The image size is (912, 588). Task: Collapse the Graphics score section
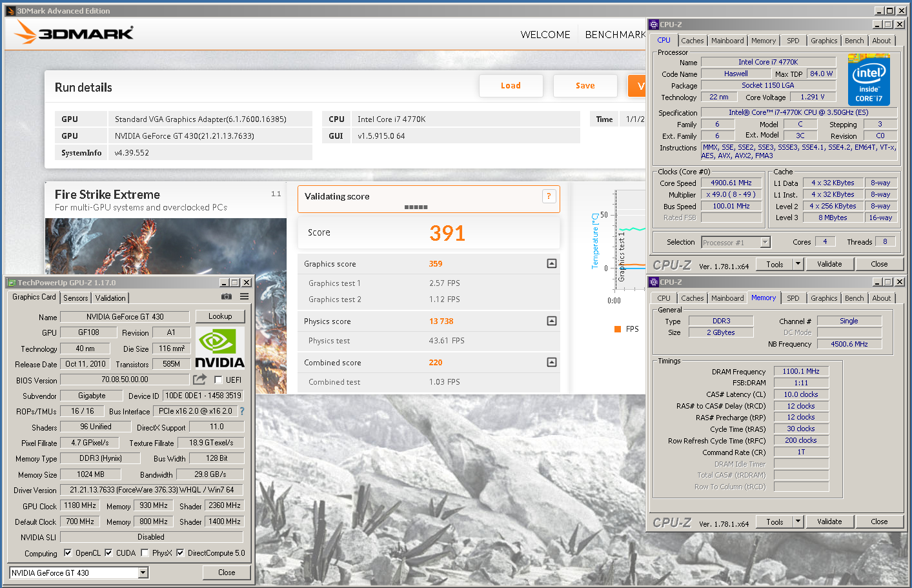tap(552, 263)
